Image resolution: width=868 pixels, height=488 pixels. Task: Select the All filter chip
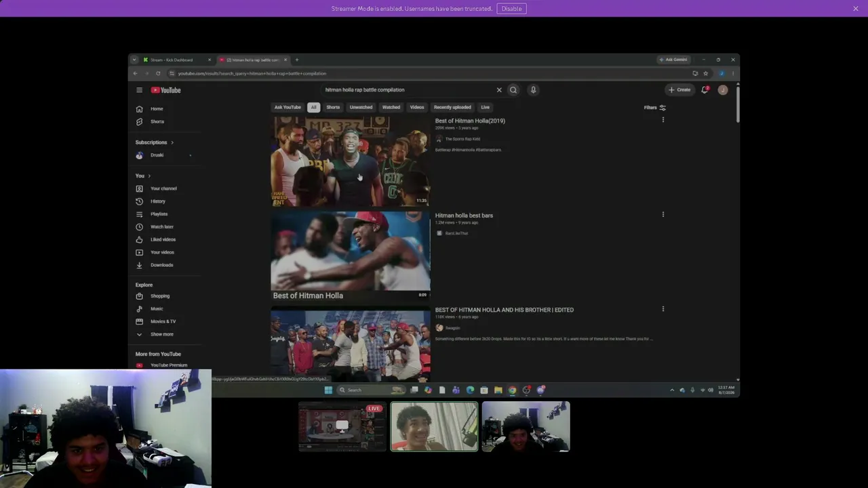click(313, 107)
